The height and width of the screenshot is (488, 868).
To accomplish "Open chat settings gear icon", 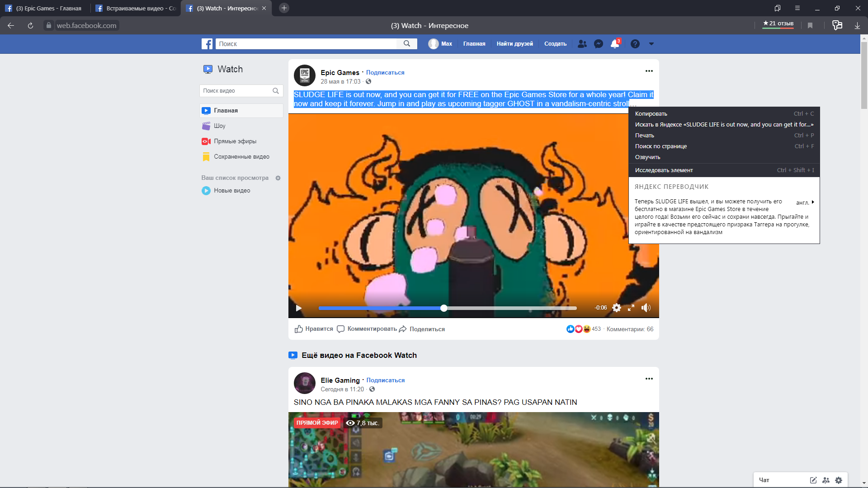I will coord(839,480).
